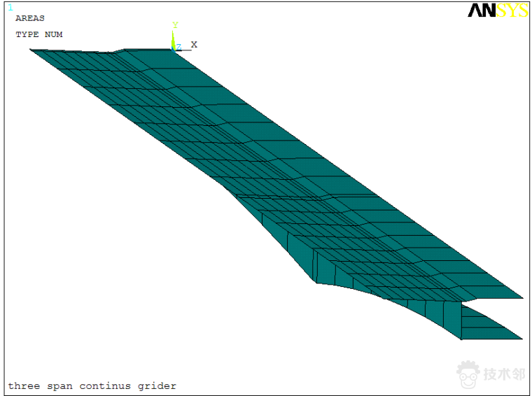Click the technical forum watermark mascot icon

pos(468,374)
